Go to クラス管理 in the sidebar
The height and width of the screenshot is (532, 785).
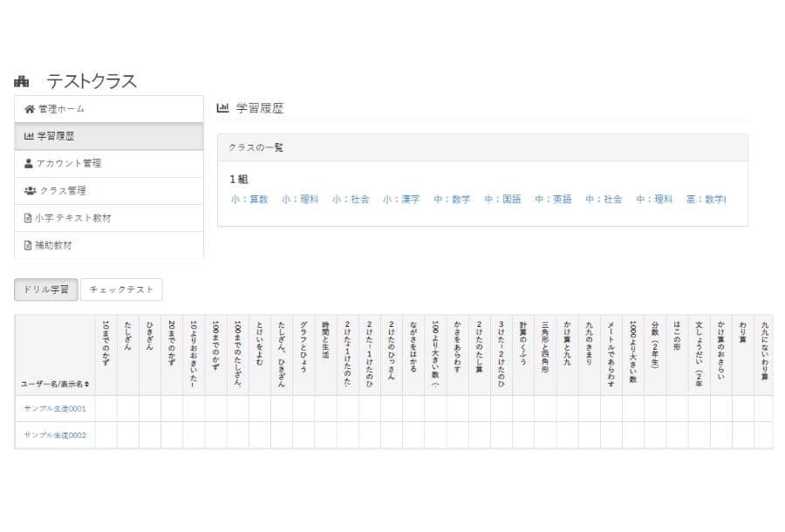click(x=63, y=190)
